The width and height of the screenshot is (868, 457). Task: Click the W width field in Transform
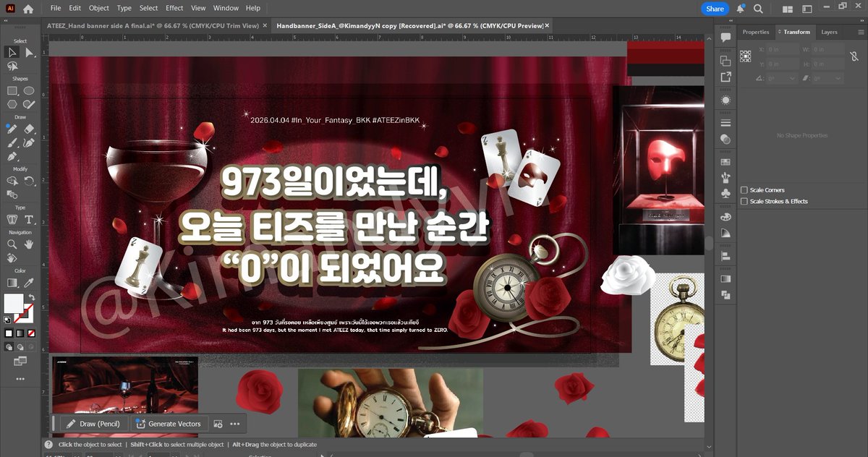point(827,49)
